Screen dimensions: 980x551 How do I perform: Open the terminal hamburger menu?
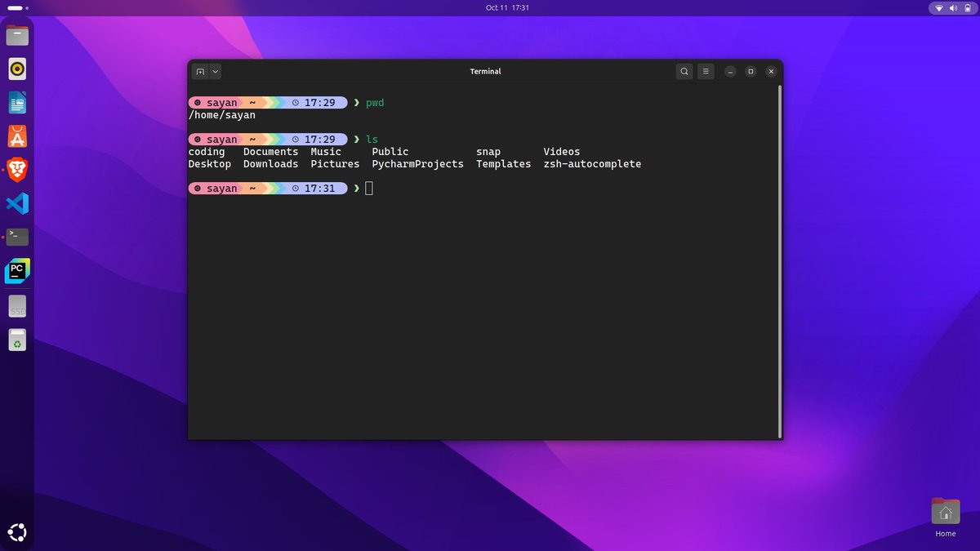click(707, 71)
